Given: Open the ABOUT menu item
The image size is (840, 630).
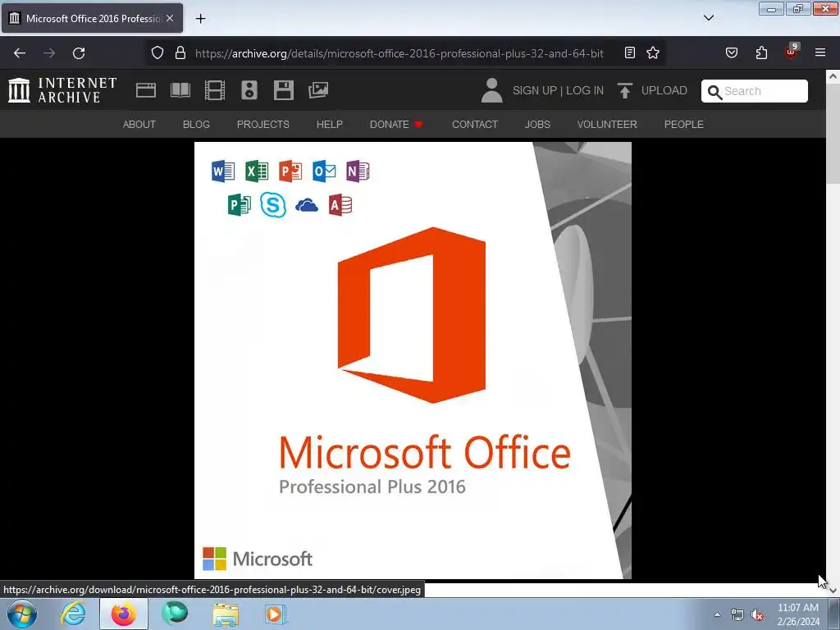Looking at the screenshot, I should [139, 125].
